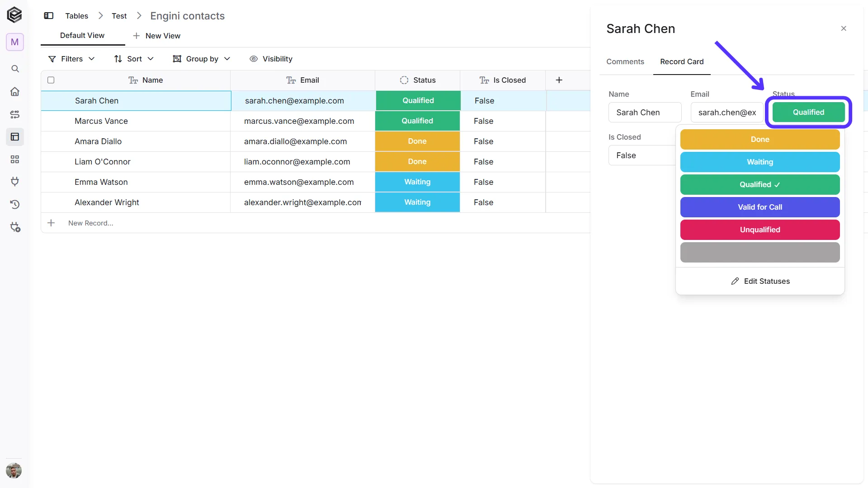Screen dimensions: 868x488
Task: Open Liam O'Connor's Done status cell
Action: point(417,162)
